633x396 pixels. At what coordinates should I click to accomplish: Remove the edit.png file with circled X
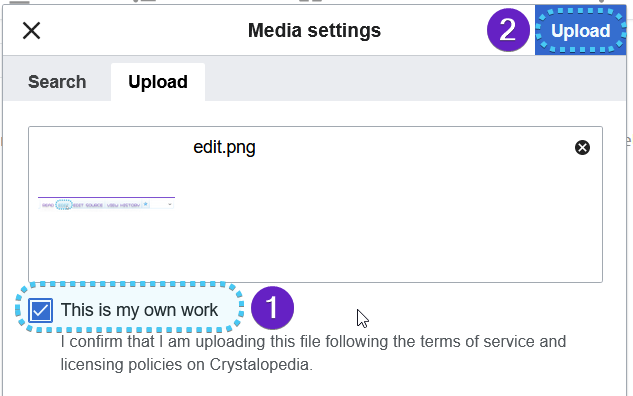582,148
